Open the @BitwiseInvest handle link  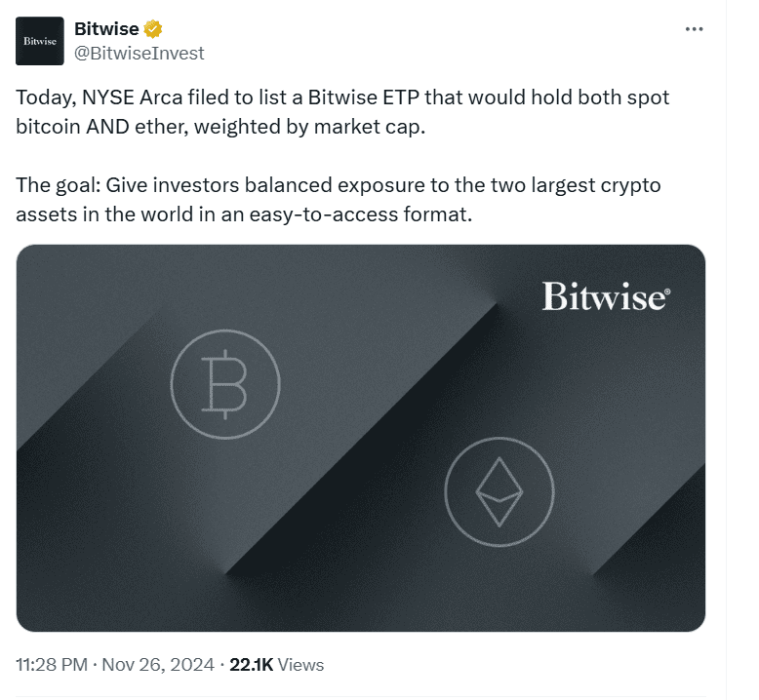[140, 53]
